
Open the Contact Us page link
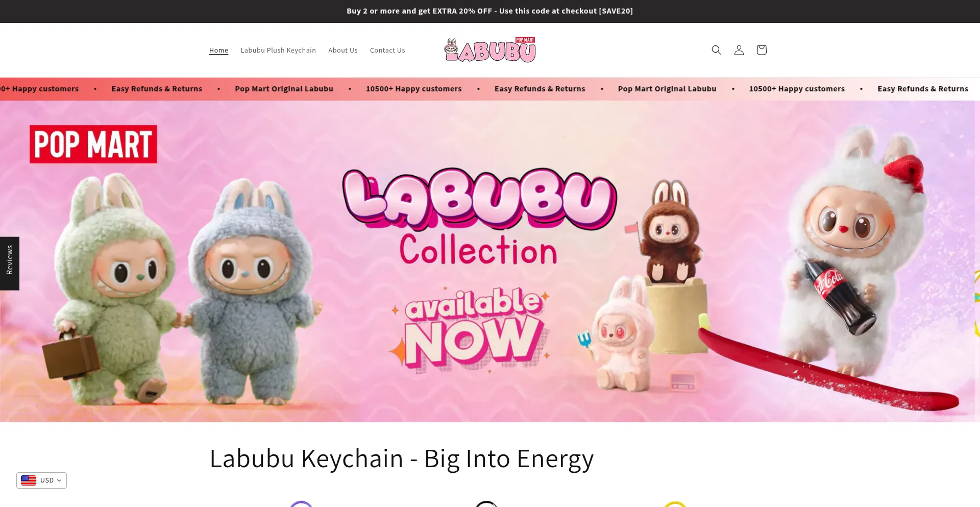[x=387, y=50]
